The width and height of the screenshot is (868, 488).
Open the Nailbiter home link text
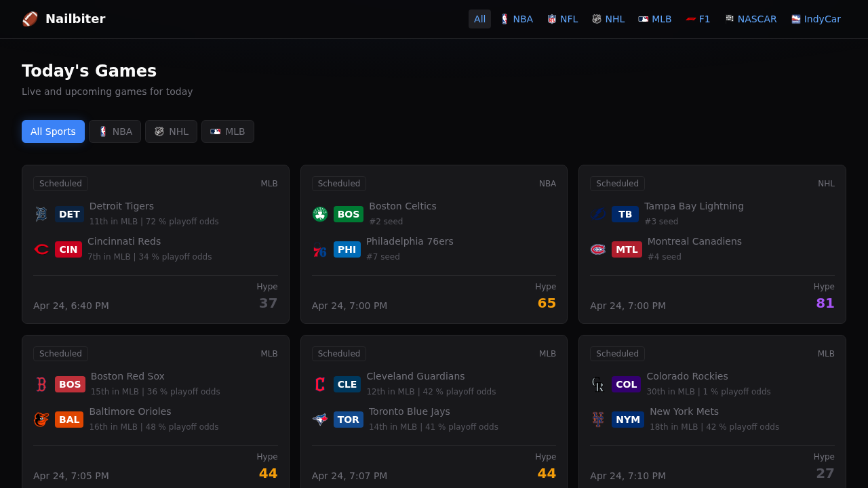click(x=75, y=19)
